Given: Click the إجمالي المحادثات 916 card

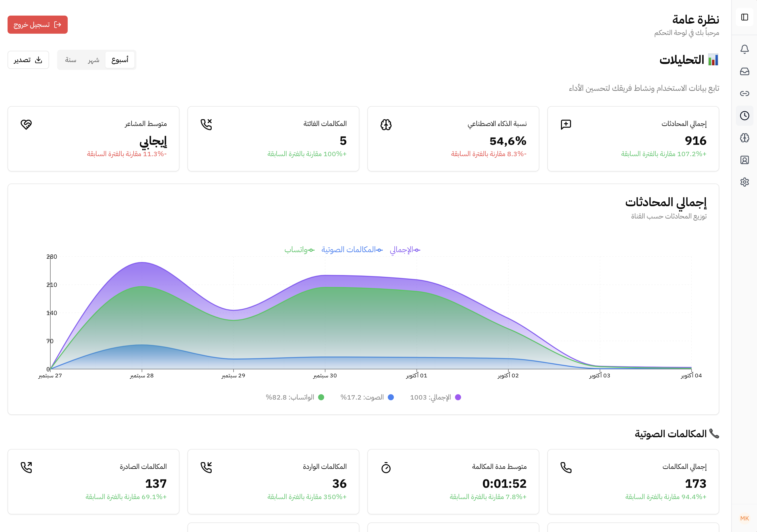Looking at the screenshot, I should (x=633, y=139).
